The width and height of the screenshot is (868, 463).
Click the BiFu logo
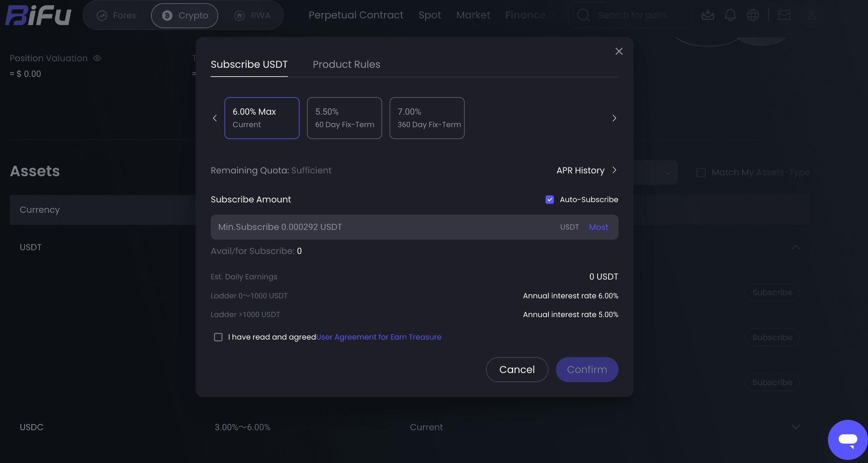click(x=38, y=15)
